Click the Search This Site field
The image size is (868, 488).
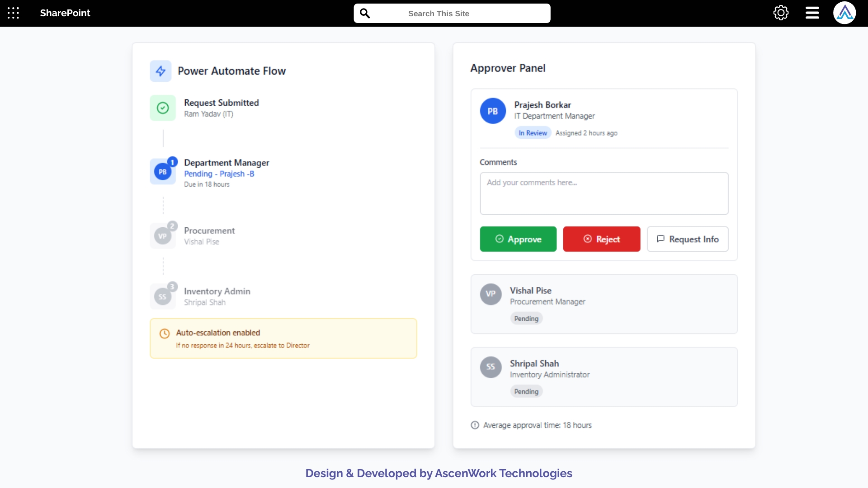tap(452, 13)
